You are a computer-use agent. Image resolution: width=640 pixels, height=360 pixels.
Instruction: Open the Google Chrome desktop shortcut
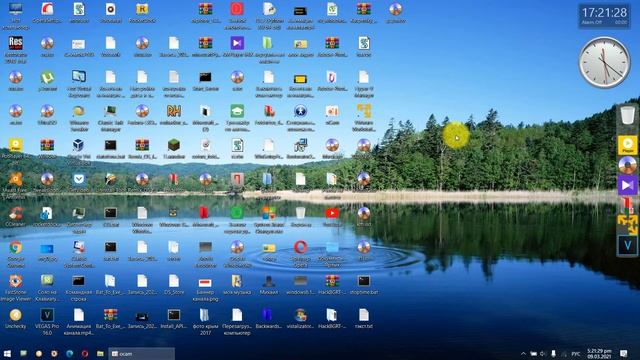click(x=16, y=247)
